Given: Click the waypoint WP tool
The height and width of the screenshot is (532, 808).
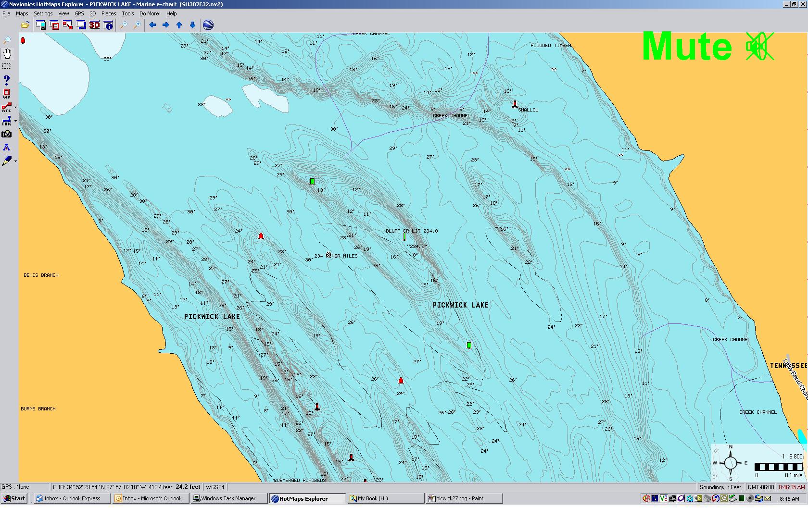Looking at the screenshot, I should pyautogui.click(x=7, y=94).
